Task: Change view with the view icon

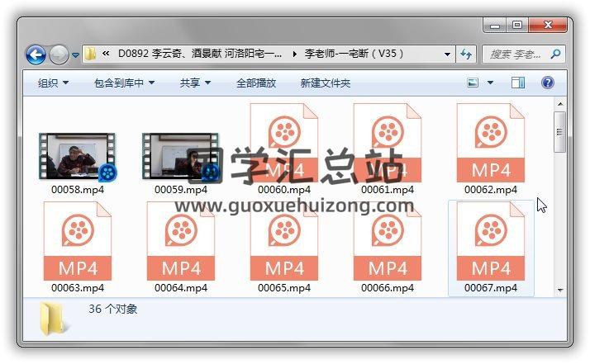Action: click(473, 83)
